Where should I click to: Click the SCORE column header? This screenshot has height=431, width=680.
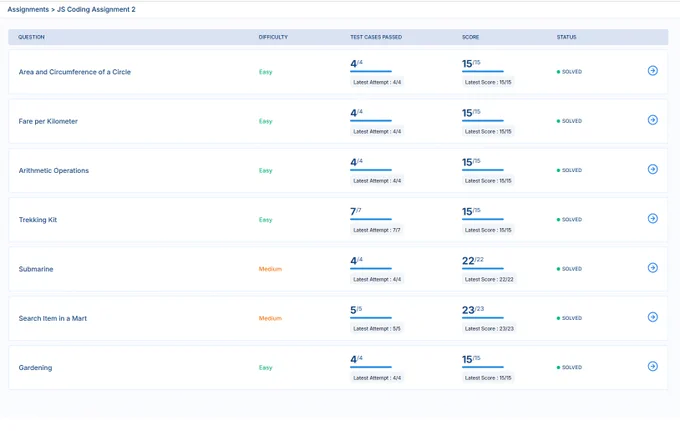[471, 37]
